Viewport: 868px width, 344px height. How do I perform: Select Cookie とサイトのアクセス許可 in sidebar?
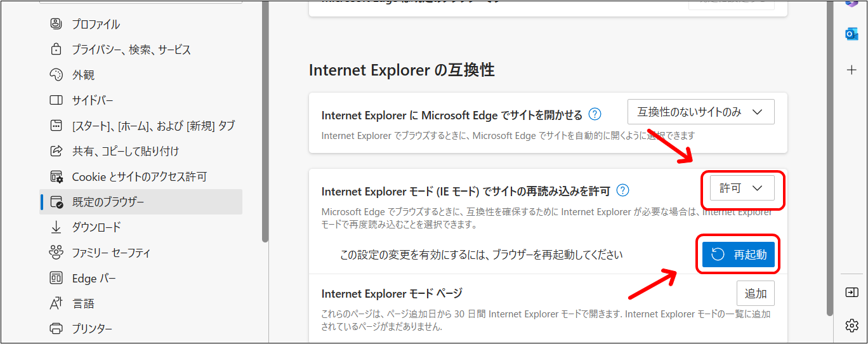point(141,176)
